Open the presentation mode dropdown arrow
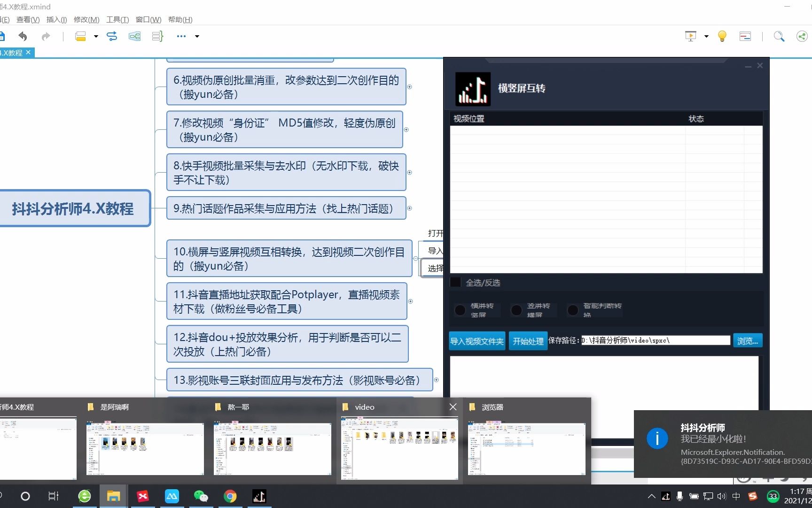812x508 pixels. tap(706, 36)
